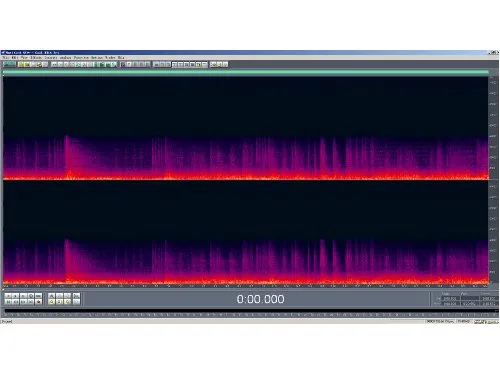Screen dimensions: 500x375
Task: Click the green display range bar
Action: (x=246, y=72)
